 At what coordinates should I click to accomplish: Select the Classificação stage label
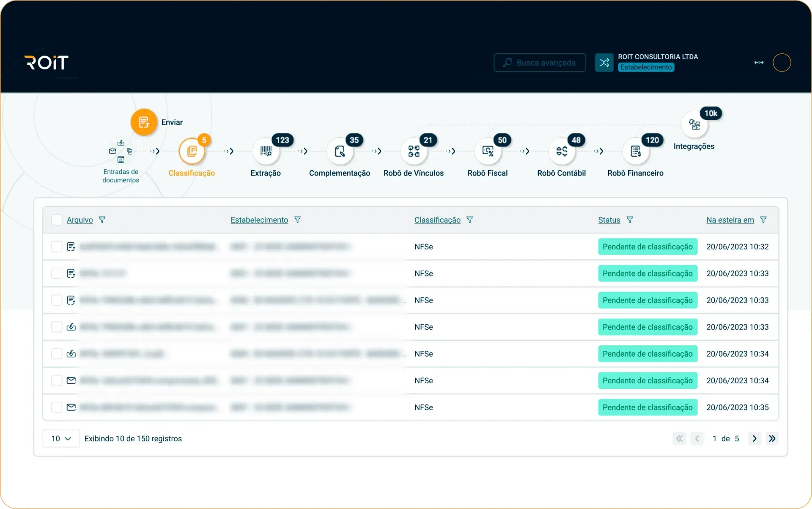tap(192, 173)
